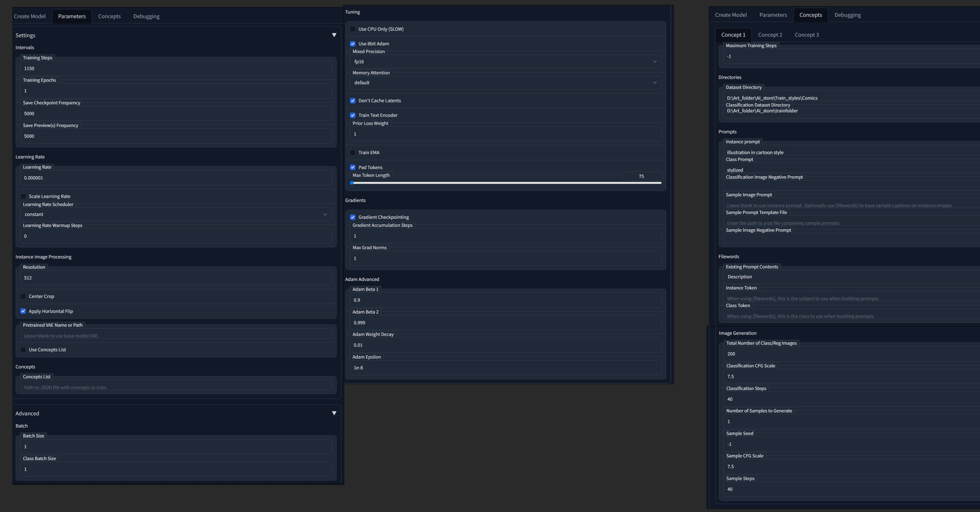The image size is (980, 512).
Task: Toggle Train Text Encoder off
Action: 353,115
